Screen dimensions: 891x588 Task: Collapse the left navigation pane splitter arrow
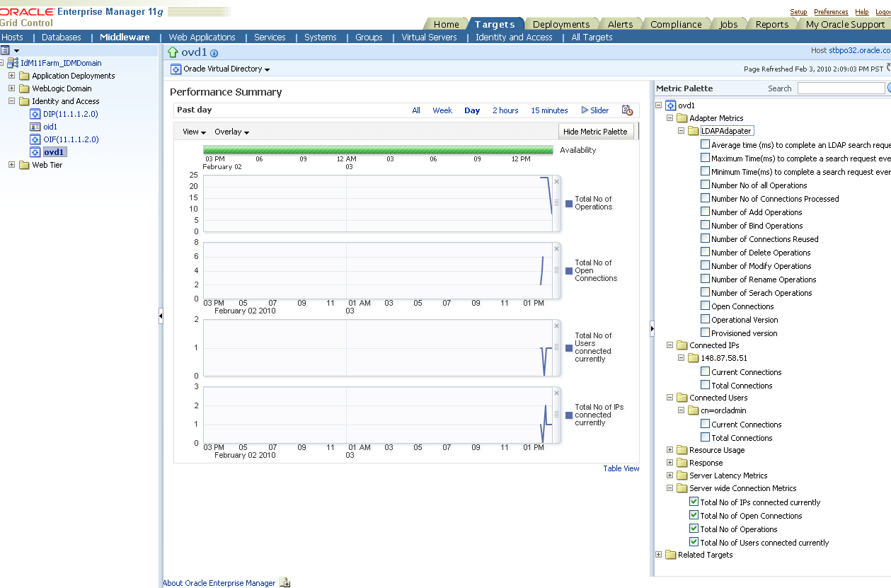(x=161, y=316)
